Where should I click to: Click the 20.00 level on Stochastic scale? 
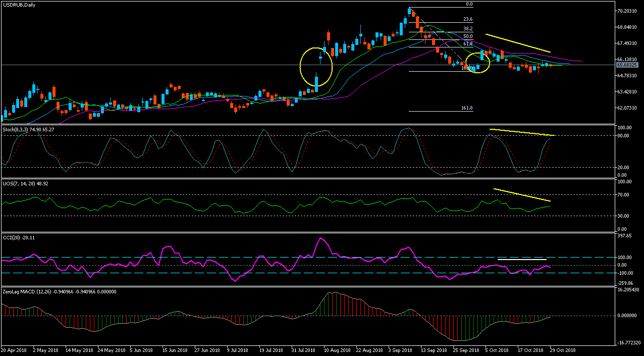[x=623, y=167]
